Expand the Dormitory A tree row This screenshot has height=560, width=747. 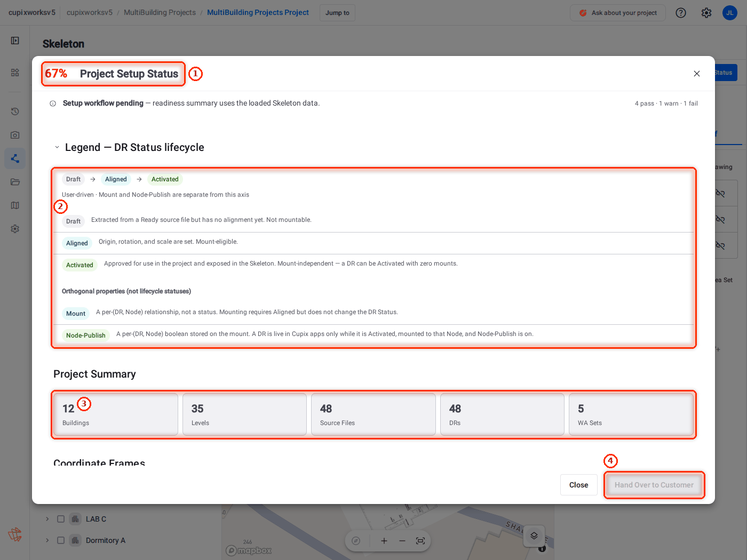point(47,540)
